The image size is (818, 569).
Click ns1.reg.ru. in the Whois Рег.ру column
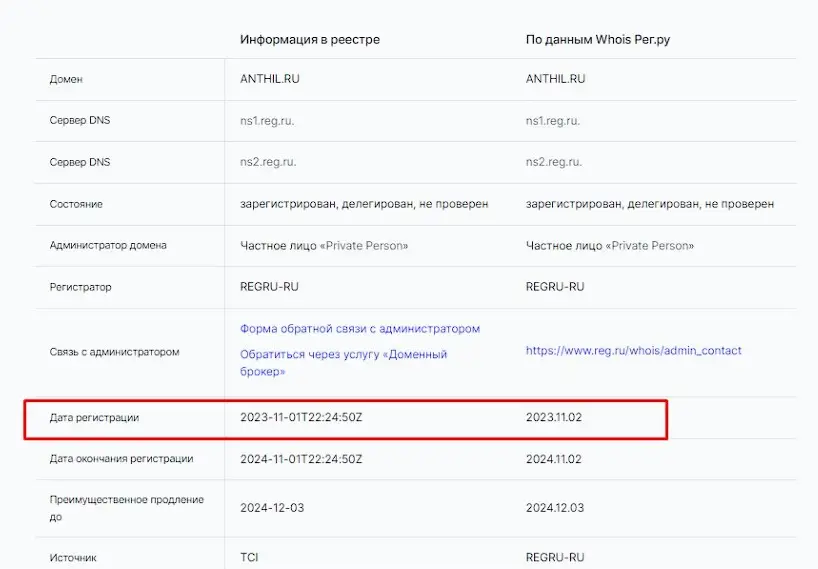tap(553, 121)
